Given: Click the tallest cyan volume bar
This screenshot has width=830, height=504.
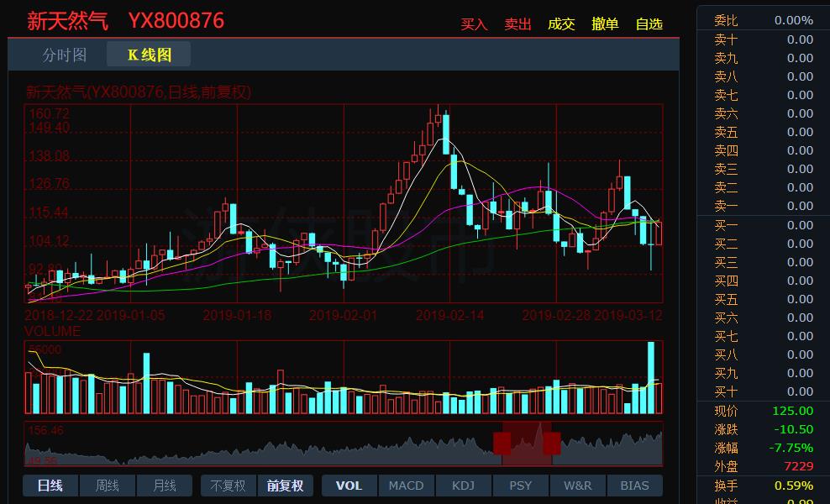Looking at the screenshot, I should point(650,378).
